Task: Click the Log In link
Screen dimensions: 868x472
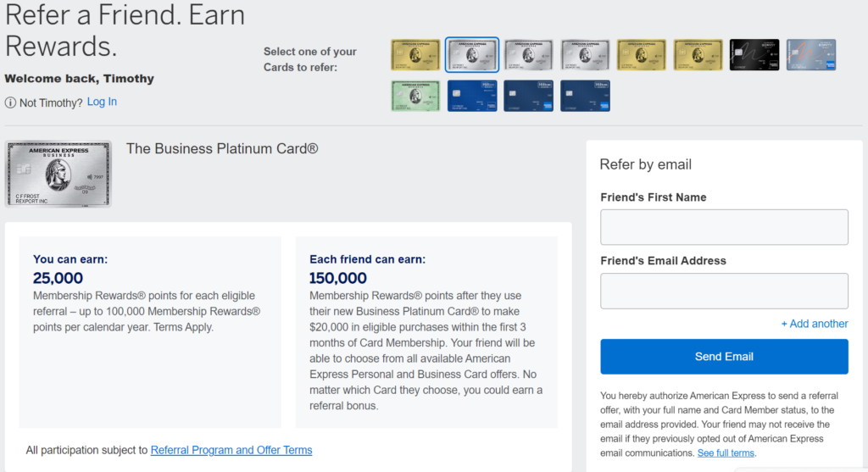Action: (102, 102)
